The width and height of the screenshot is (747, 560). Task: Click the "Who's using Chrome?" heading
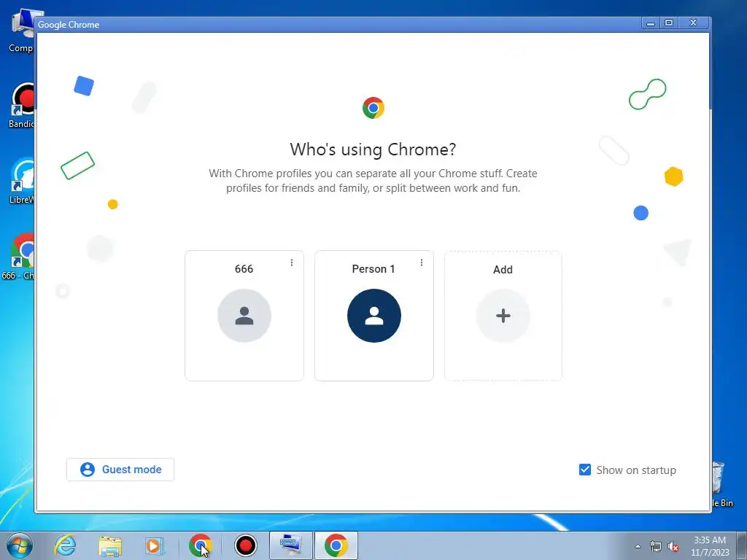[x=373, y=149]
